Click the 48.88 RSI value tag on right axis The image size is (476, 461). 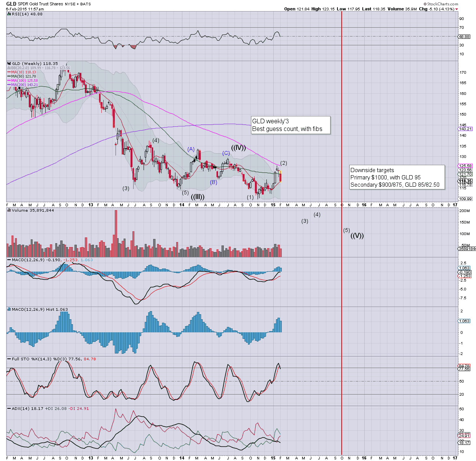464,36
